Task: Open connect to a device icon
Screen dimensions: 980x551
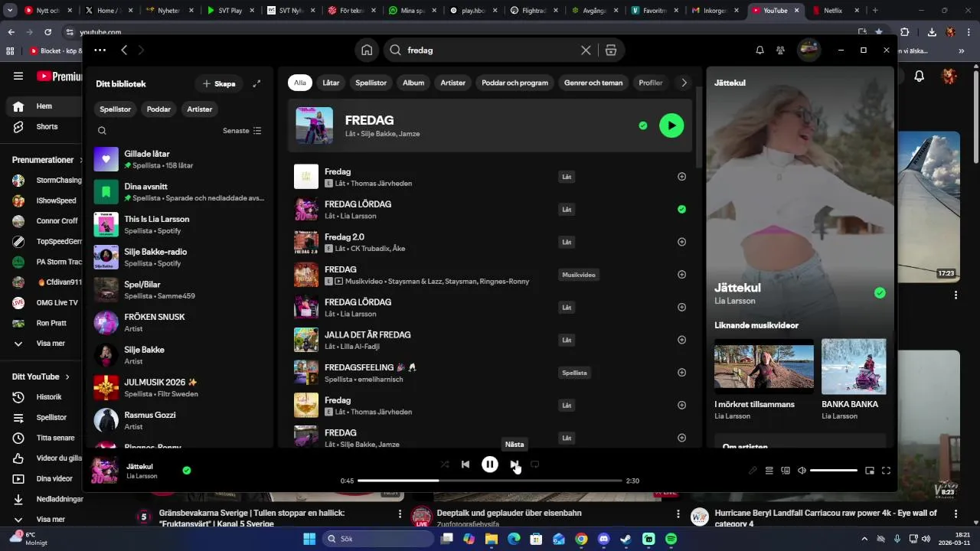Action: point(786,471)
